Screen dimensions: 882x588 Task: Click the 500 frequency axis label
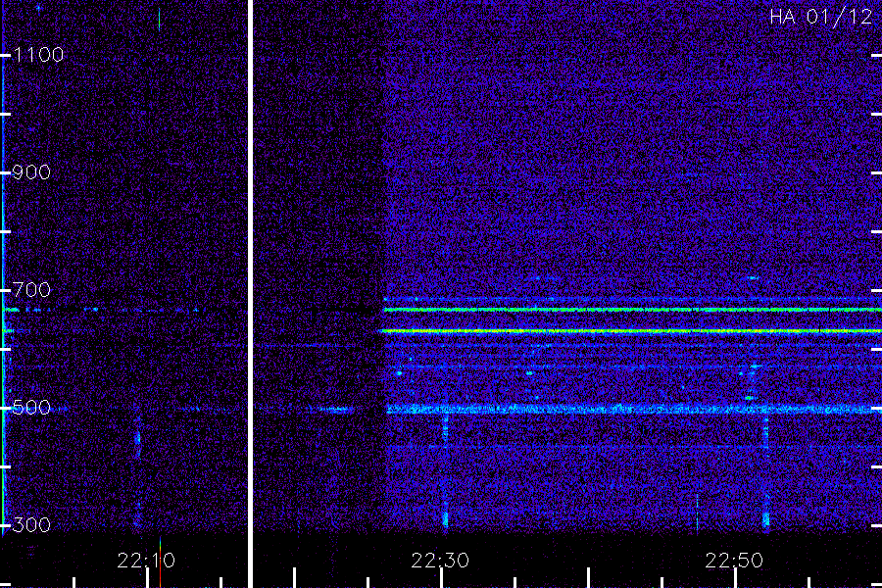[x=31, y=408]
